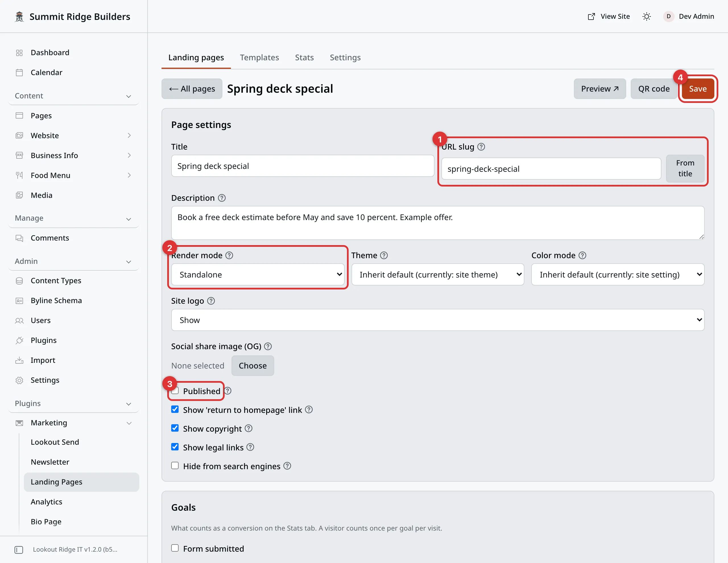
Task: Click into the URL slug field
Action: pos(551,169)
